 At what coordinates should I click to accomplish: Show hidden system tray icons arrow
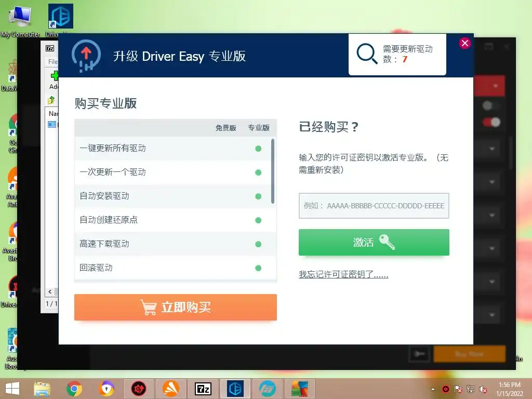click(433, 389)
